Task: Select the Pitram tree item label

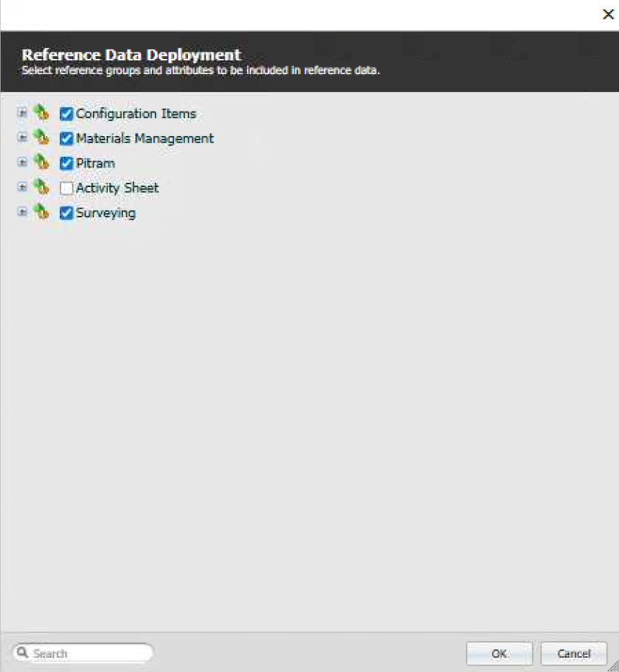Action: click(95, 163)
